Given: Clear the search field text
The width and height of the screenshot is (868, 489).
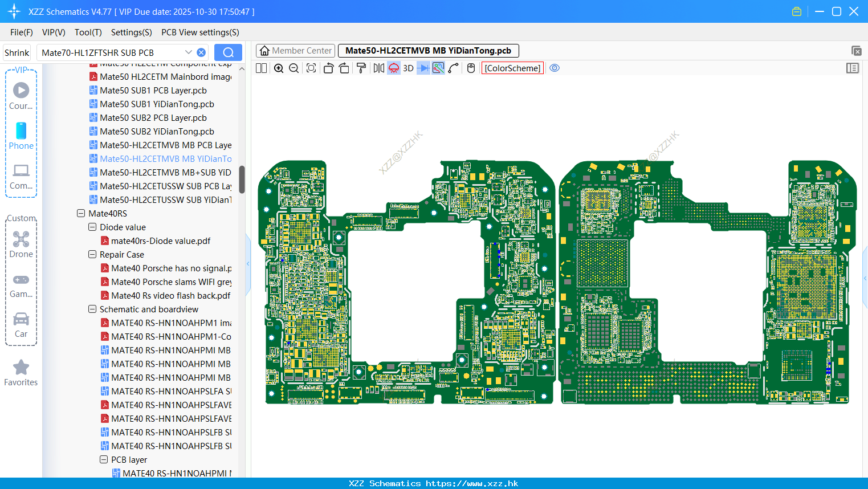Looking at the screenshot, I should click(x=201, y=52).
